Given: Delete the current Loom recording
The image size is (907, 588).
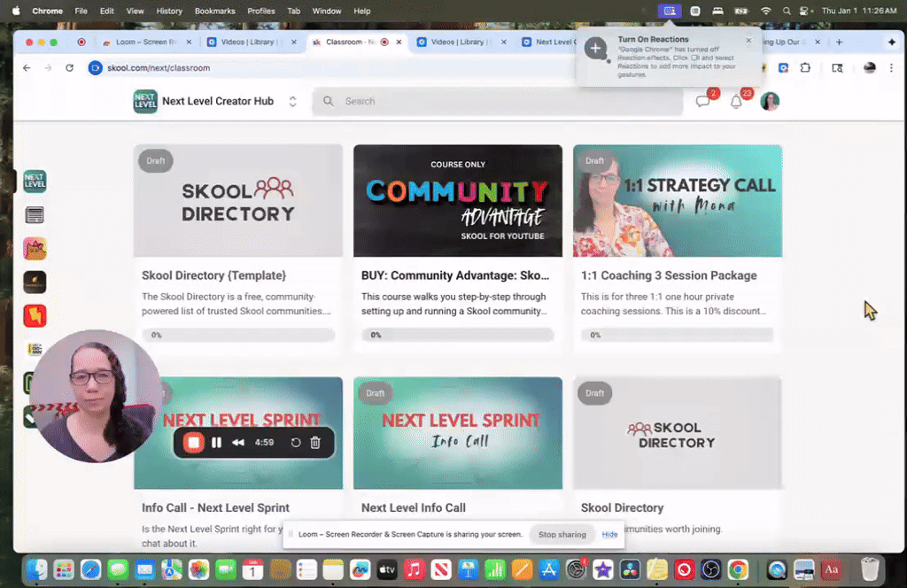Looking at the screenshot, I should (x=315, y=443).
